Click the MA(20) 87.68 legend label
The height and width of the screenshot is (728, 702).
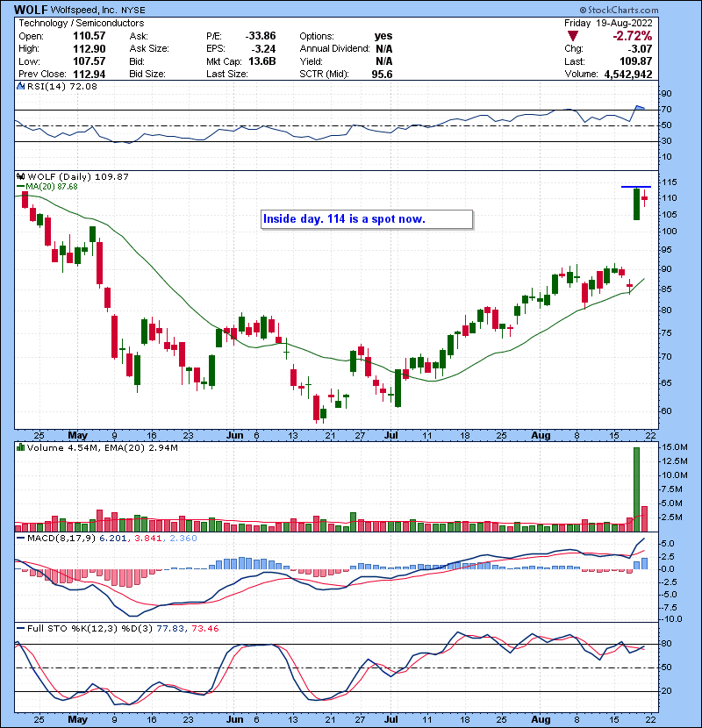click(52, 186)
